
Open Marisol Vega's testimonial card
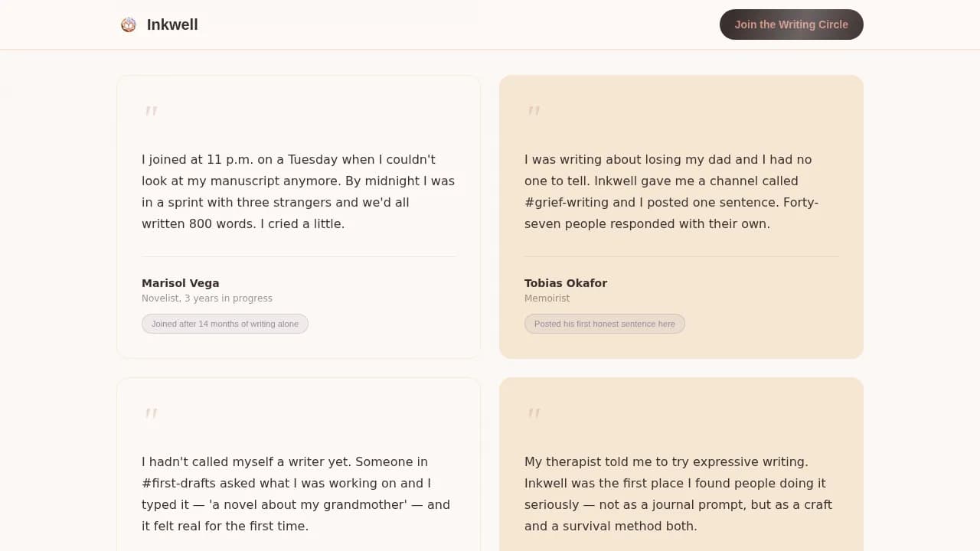(299, 216)
